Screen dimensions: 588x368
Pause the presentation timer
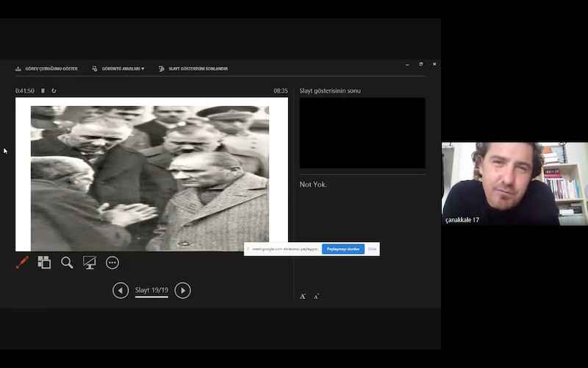pos(43,91)
